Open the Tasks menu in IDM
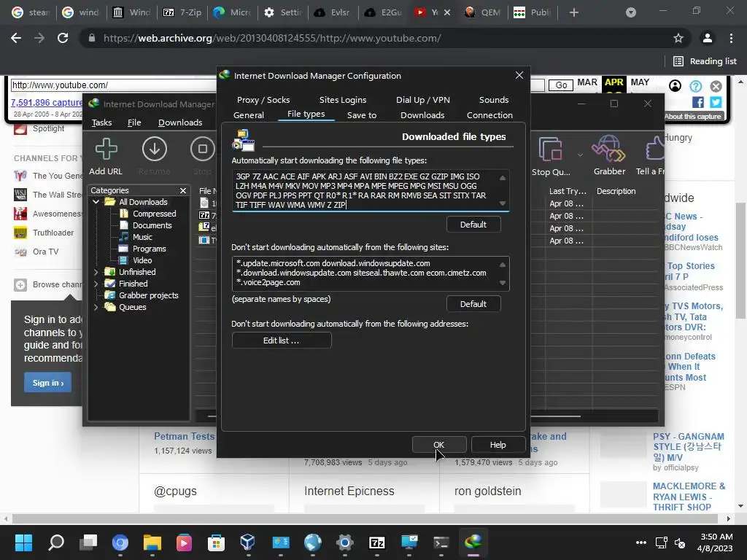Screen dimensions: 747x560 coord(101,122)
